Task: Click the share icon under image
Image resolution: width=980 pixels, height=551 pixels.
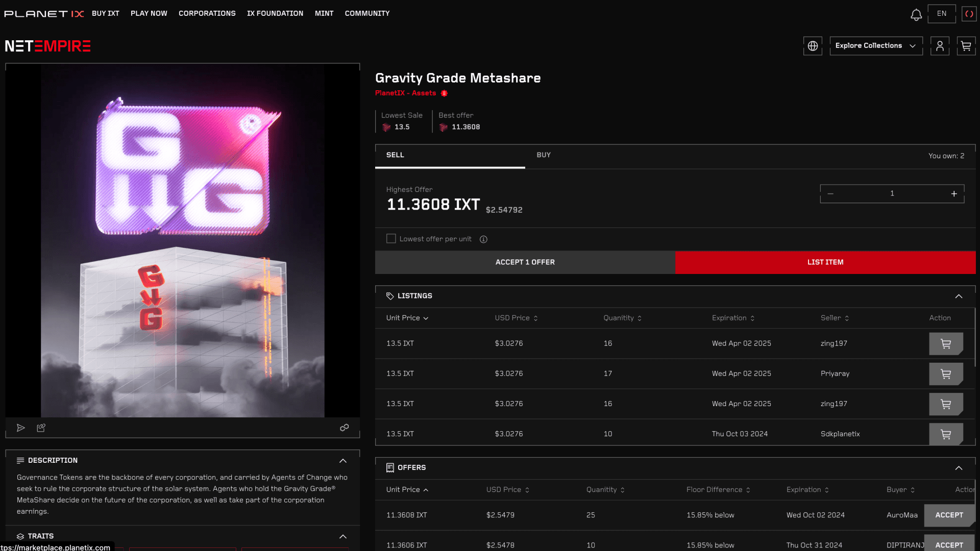Action: pyautogui.click(x=41, y=428)
